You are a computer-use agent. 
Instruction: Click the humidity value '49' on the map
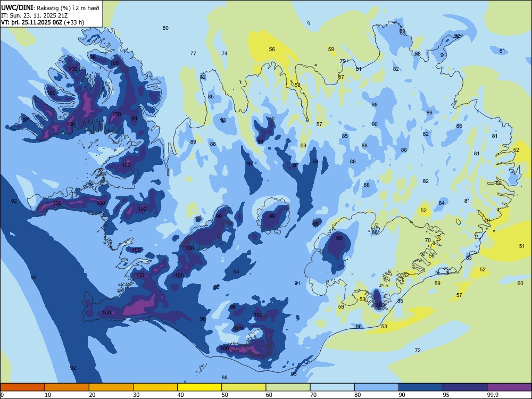coord(487,221)
